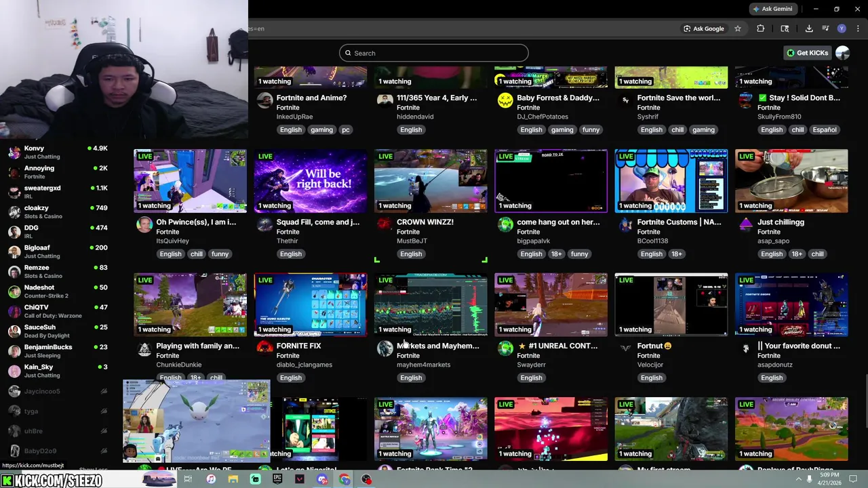The height and width of the screenshot is (488, 868).
Task: Show hidden system tray icons
Action: [800, 479]
